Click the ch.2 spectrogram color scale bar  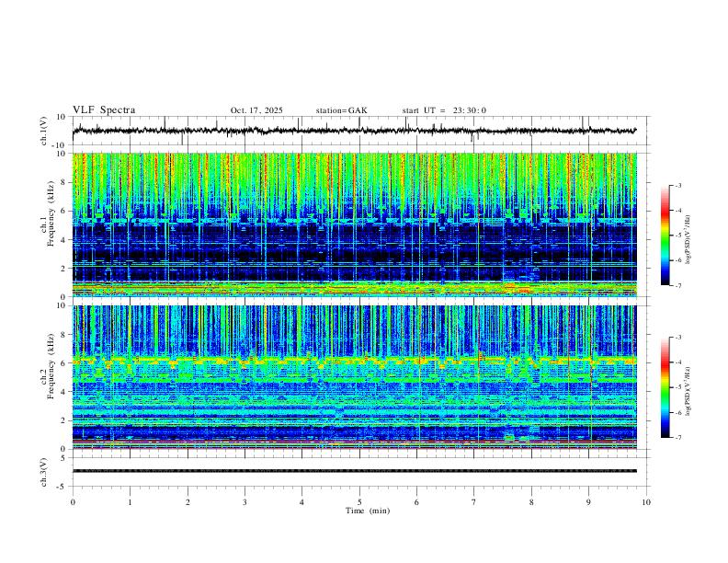[665, 387]
